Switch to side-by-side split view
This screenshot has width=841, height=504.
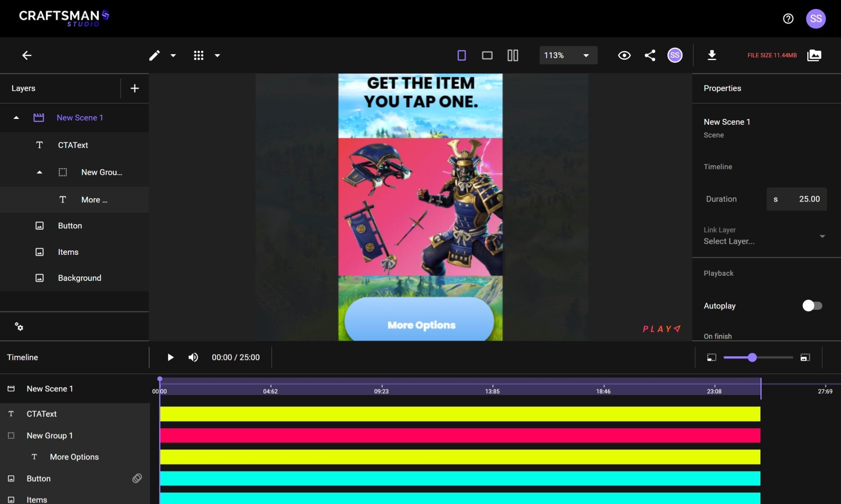click(513, 55)
